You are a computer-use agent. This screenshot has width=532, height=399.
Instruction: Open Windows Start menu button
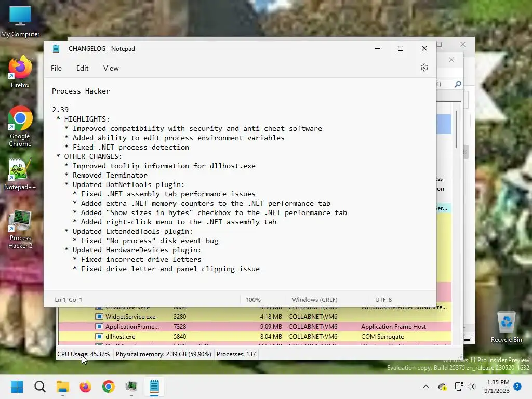17,387
